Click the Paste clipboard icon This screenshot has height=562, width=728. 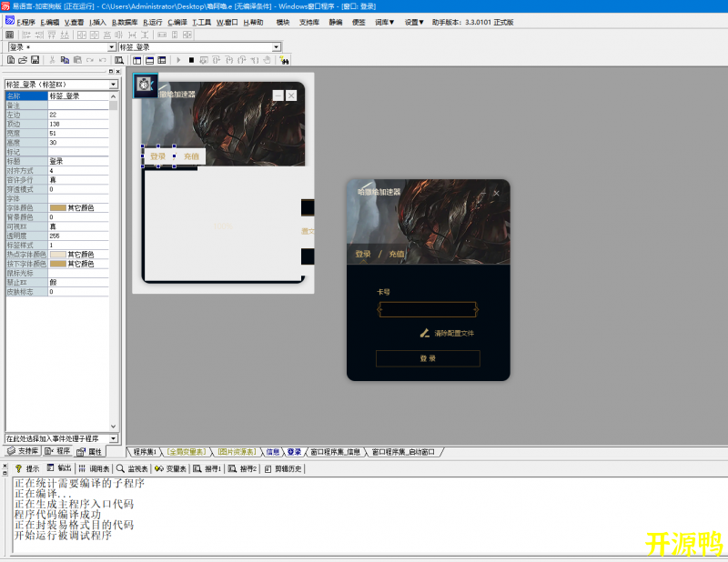click(x=77, y=60)
